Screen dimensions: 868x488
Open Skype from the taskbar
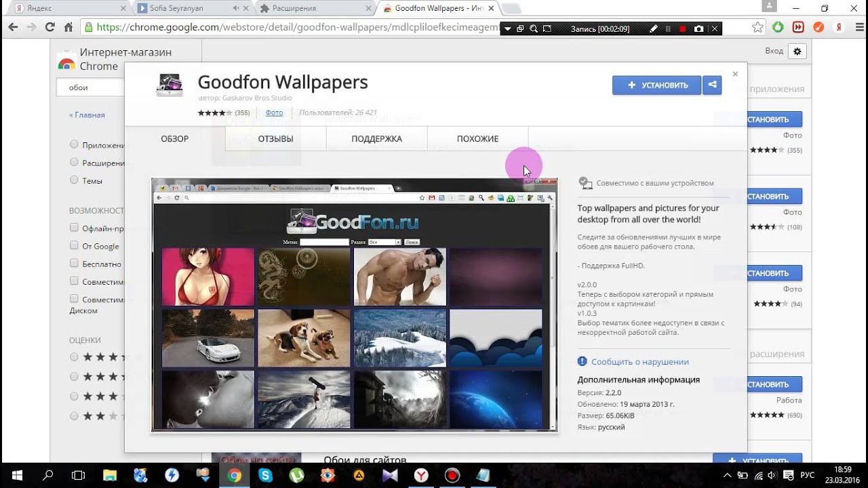[265, 476]
